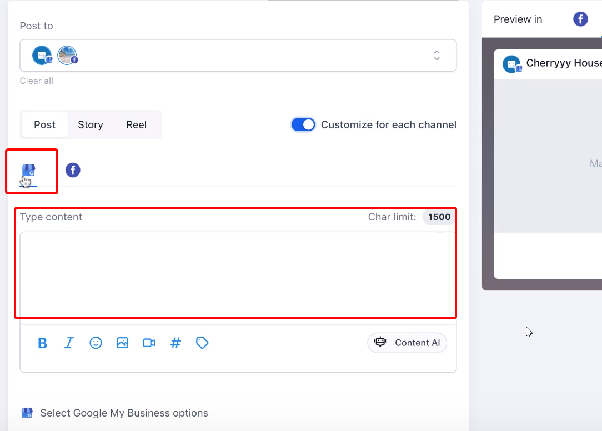
Task: Click the Type content label
Action: tap(51, 217)
